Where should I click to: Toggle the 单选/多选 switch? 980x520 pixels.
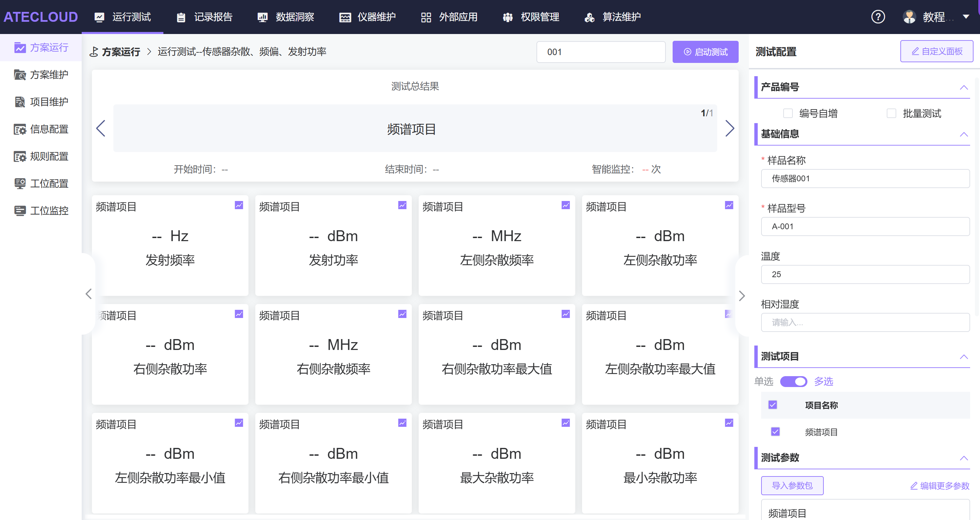tap(793, 381)
